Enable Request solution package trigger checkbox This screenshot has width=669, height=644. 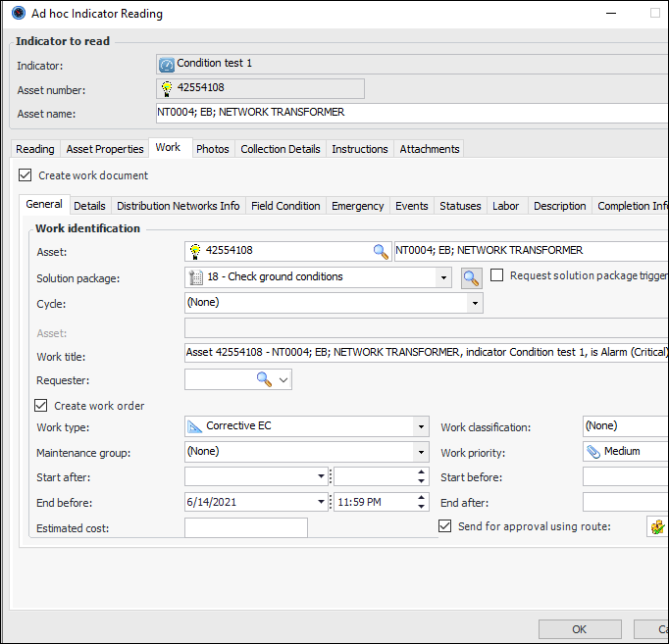(497, 275)
